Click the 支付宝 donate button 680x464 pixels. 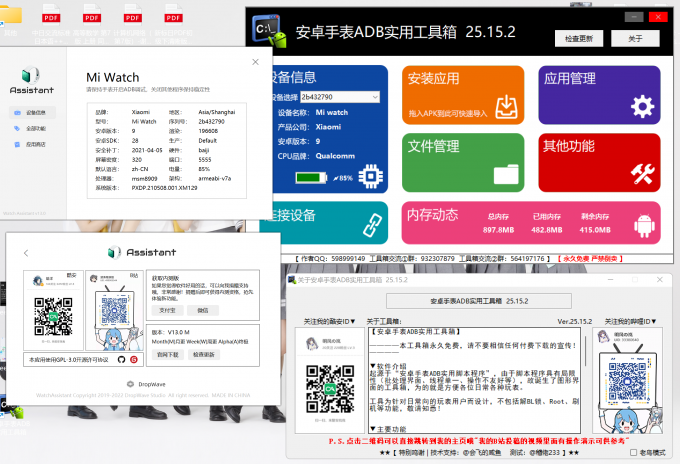tap(167, 310)
